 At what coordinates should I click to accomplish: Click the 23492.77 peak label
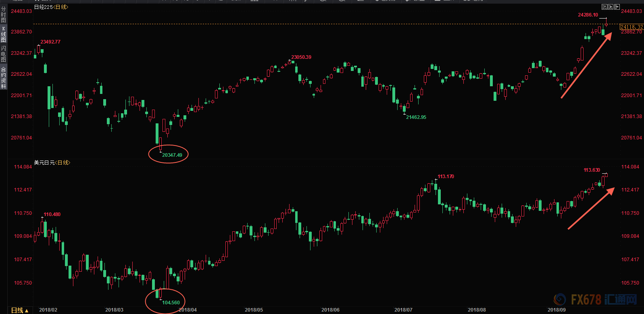click(50, 42)
